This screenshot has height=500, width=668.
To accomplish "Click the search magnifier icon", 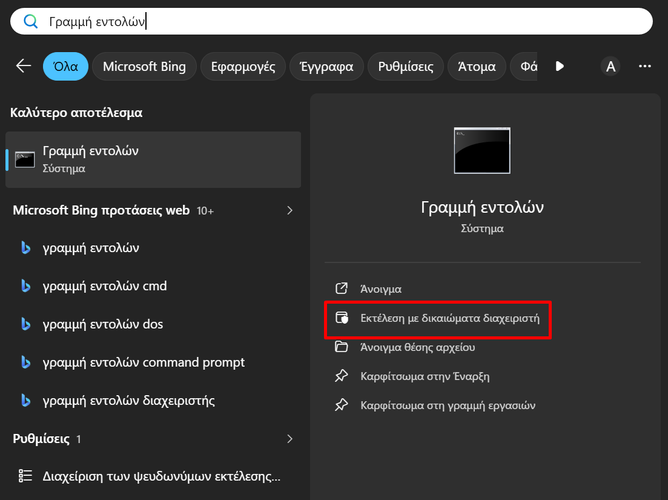I will click(30, 20).
